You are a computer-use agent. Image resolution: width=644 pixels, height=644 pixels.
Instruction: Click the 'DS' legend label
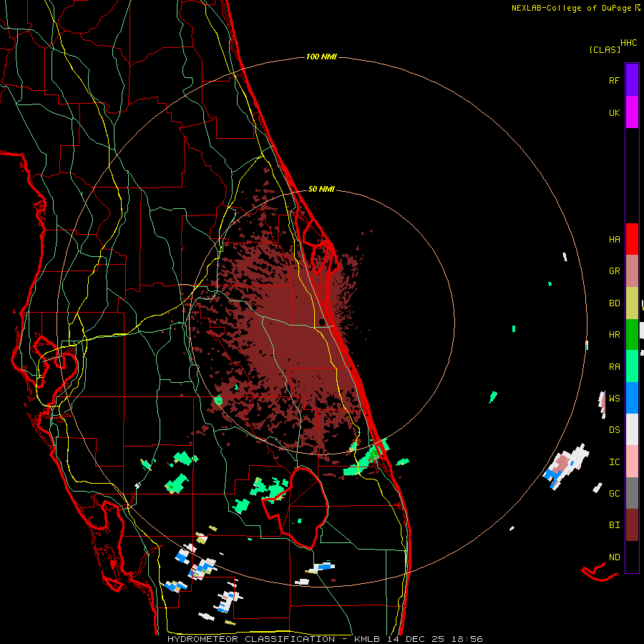coord(615,430)
